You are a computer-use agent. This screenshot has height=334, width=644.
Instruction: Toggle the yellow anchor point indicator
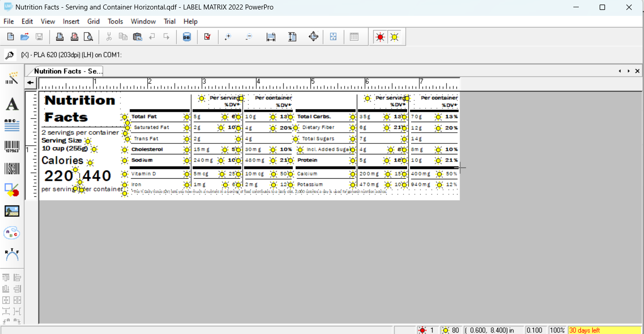(x=394, y=37)
